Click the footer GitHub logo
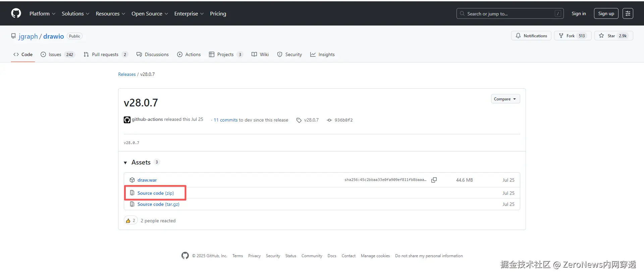The height and width of the screenshot is (277, 644). coord(185,256)
